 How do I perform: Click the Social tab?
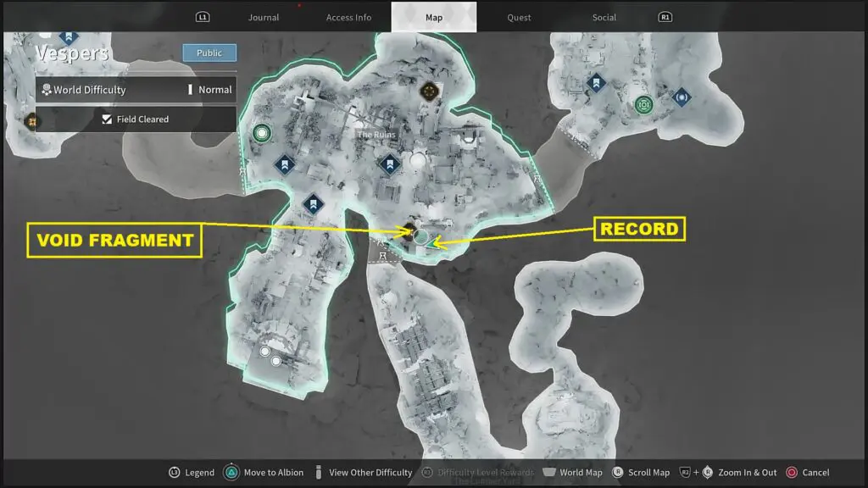(604, 17)
